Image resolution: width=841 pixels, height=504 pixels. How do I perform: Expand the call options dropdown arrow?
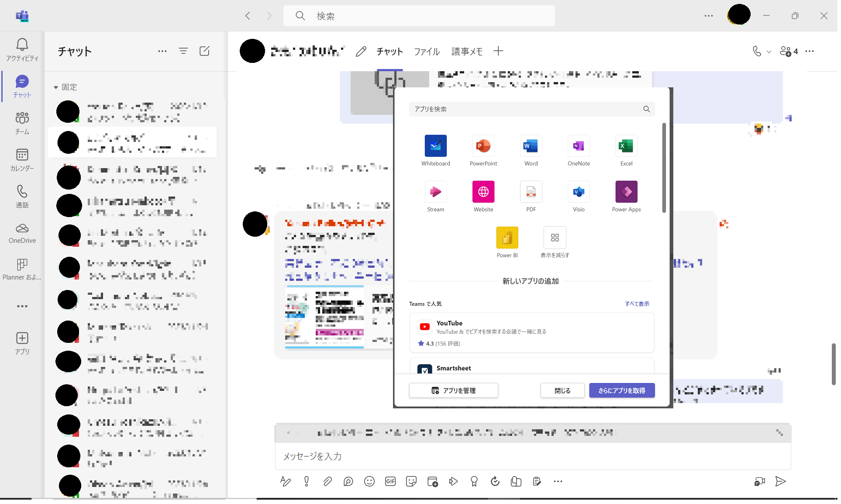pos(769,52)
